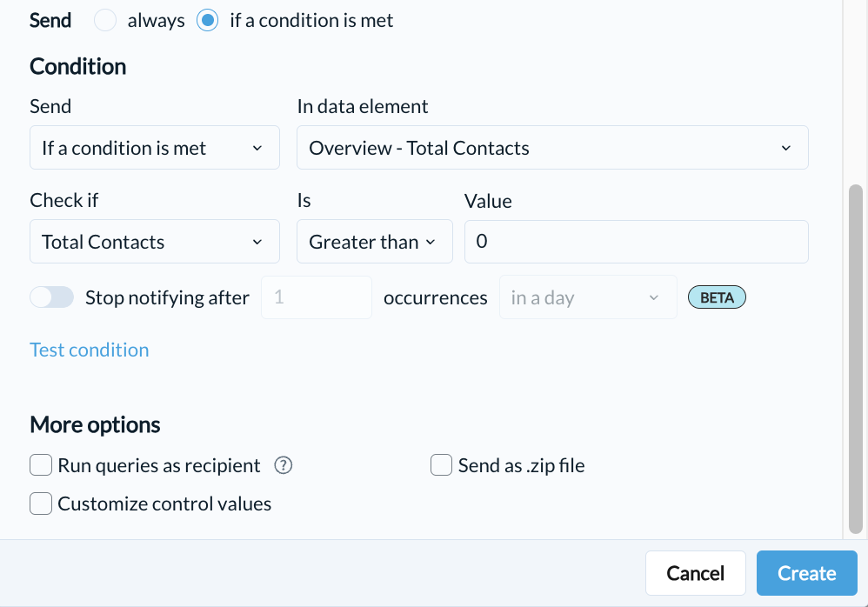Open the Check if 'Total Contacts' dropdown
This screenshot has width=868, height=607.
(x=155, y=242)
